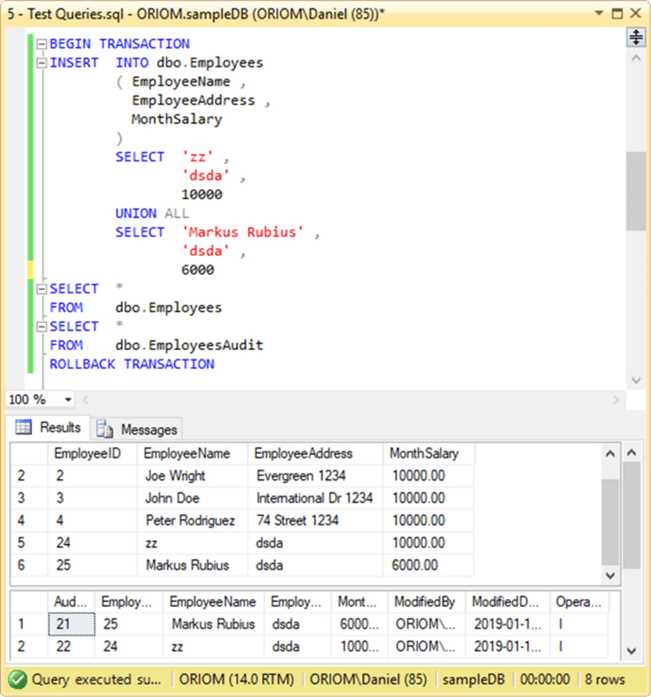The width and height of the screenshot is (651, 697).
Task: Click the ModifiedBy column header
Action: pyautogui.click(x=424, y=602)
